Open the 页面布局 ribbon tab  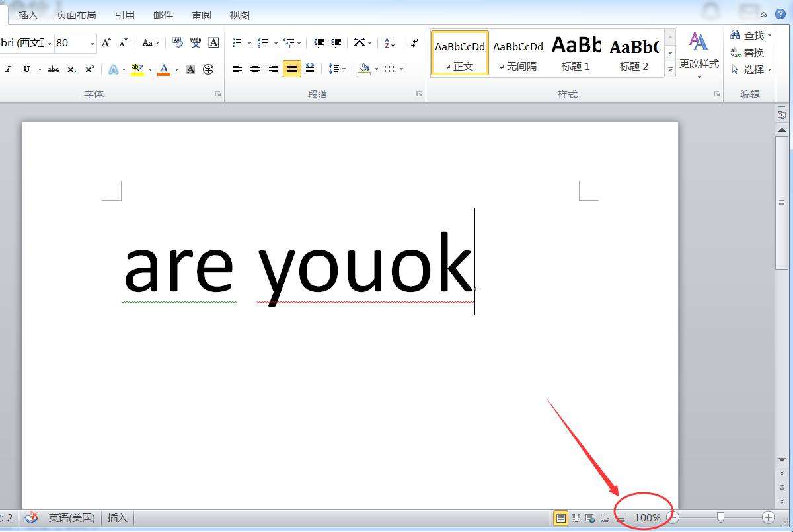(76, 15)
